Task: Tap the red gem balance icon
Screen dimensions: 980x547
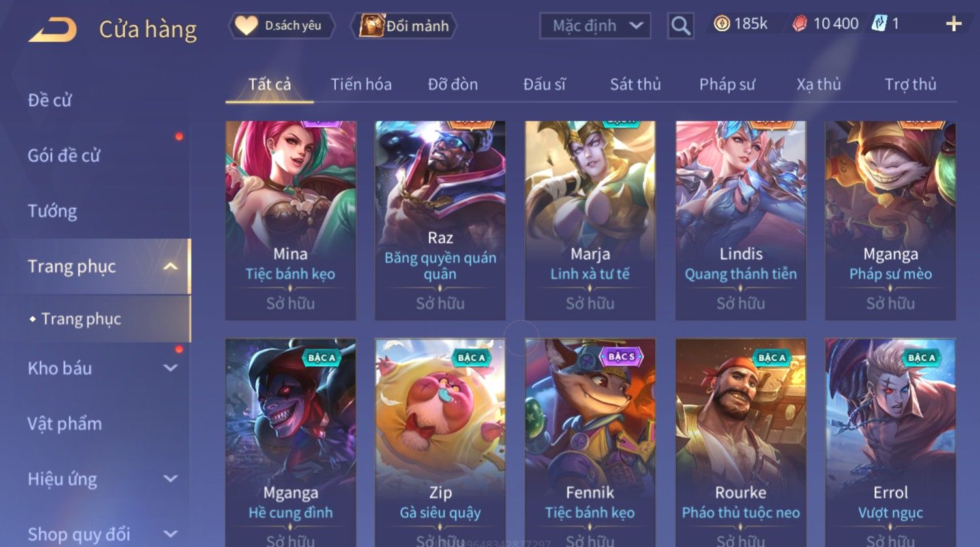Action: click(799, 24)
